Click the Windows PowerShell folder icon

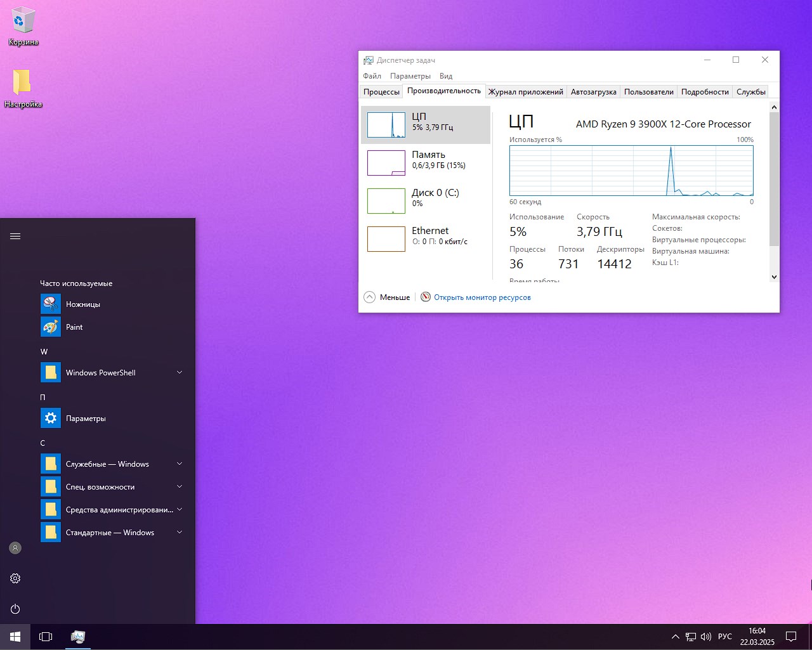click(x=51, y=373)
